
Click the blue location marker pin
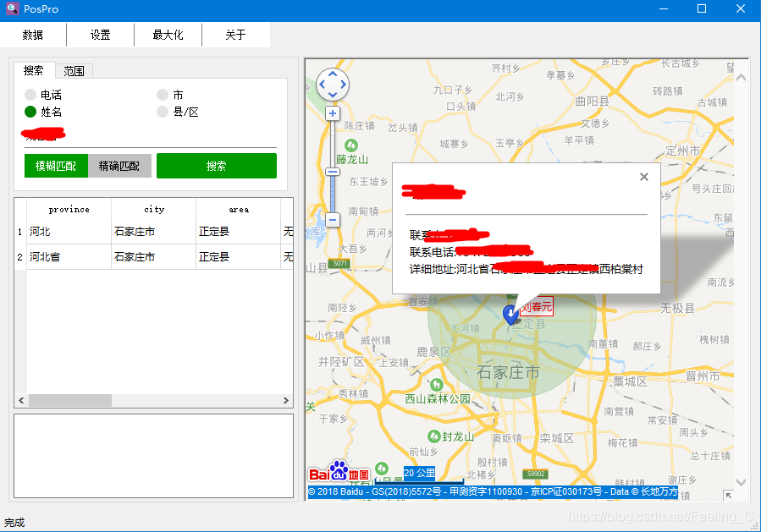point(510,315)
